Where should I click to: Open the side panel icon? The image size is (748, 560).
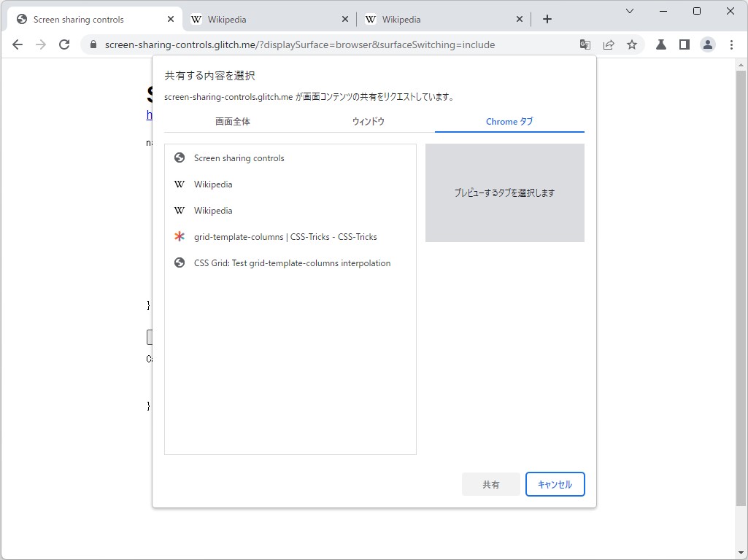tap(684, 44)
